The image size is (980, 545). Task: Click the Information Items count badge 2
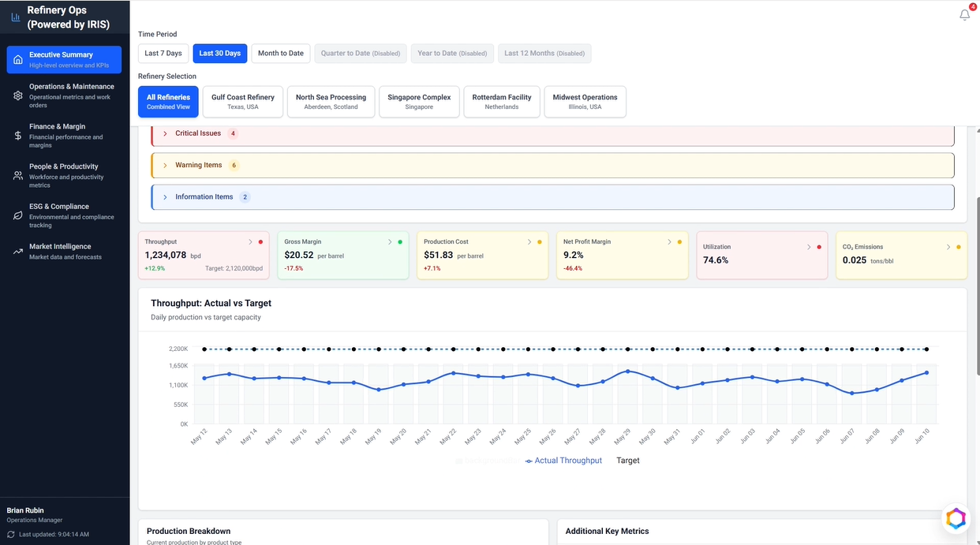(245, 197)
